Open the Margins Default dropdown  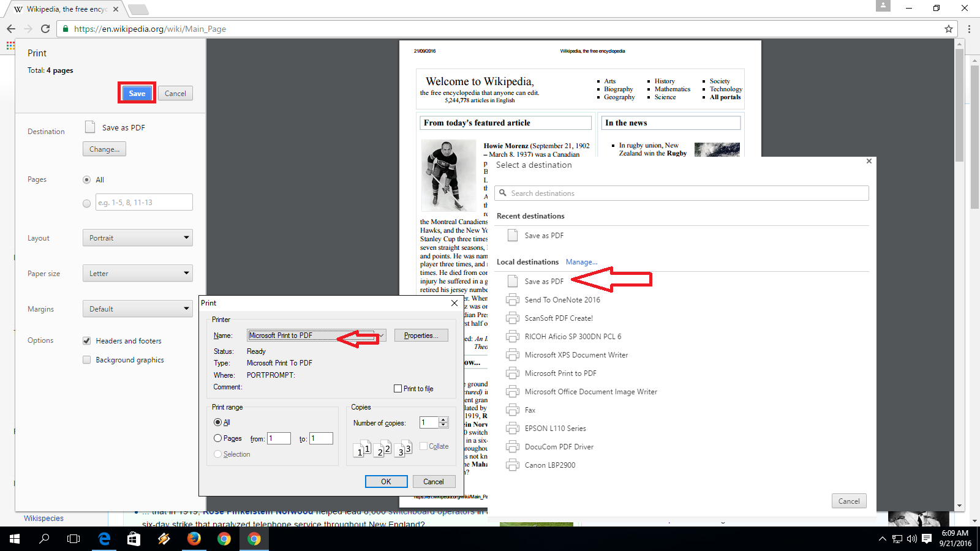(138, 309)
